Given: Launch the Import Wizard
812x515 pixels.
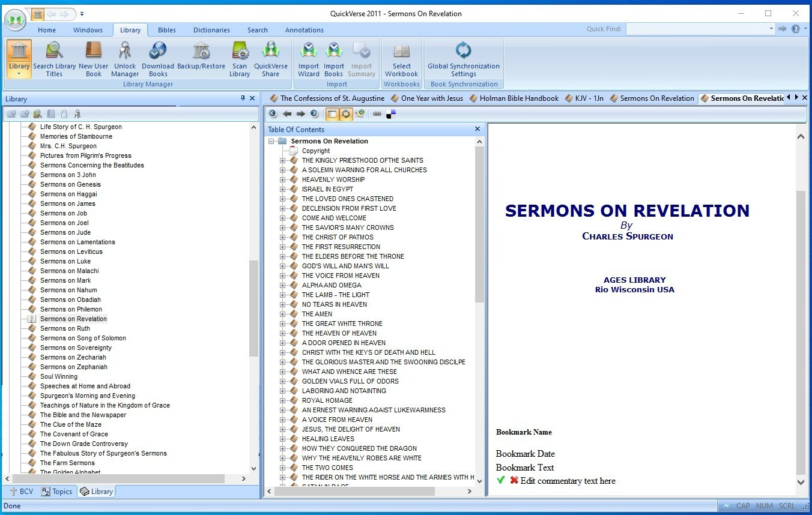Looking at the screenshot, I should pyautogui.click(x=309, y=59).
